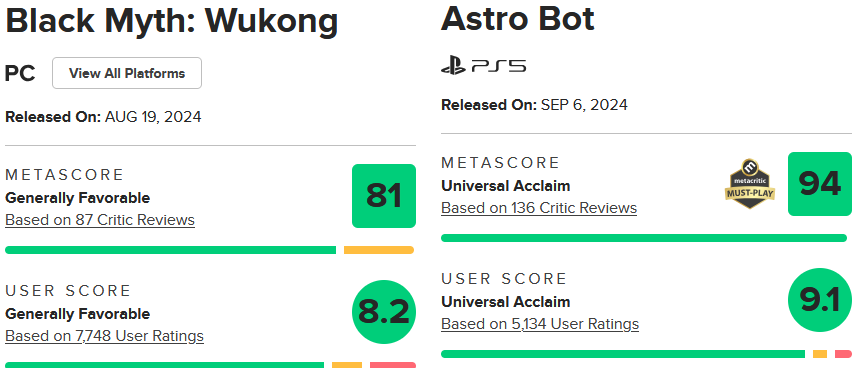Click the Black Myth: Wukong title
This screenshot has height=368, width=868.
point(172,22)
